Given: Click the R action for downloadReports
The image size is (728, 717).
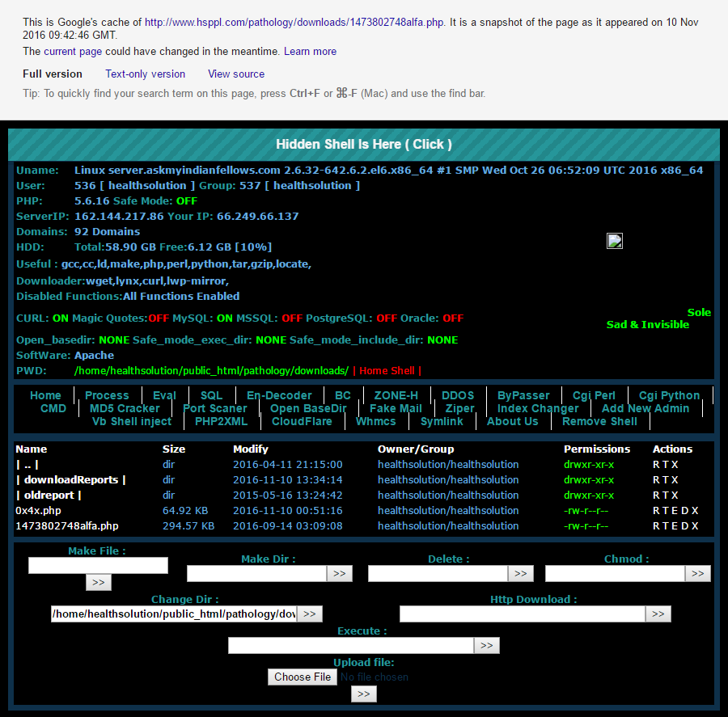Looking at the screenshot, I should click(656, 480).
